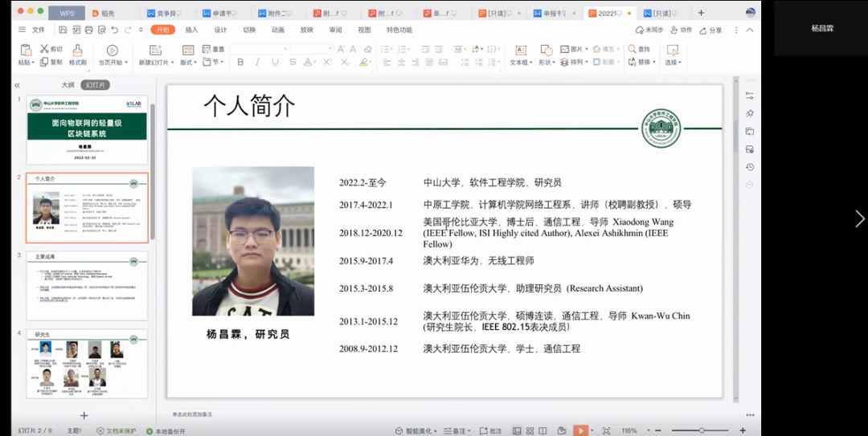Toggle Underline text formatting

coord(275,63)
